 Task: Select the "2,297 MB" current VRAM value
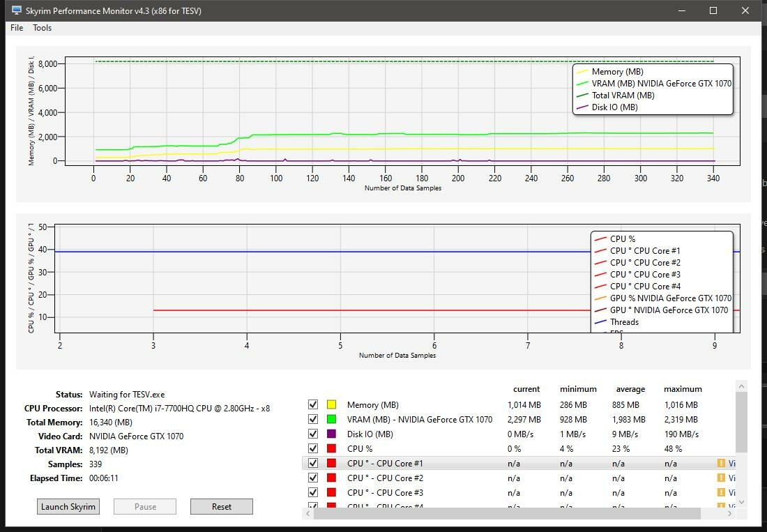tap(524, 420)
